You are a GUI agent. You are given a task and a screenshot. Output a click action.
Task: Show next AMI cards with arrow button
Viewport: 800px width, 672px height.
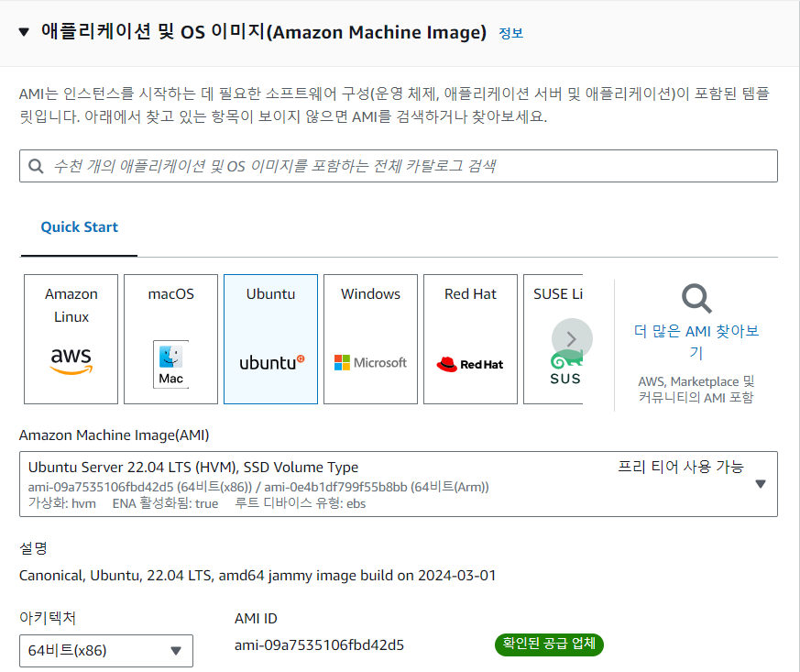click(572, 339)
